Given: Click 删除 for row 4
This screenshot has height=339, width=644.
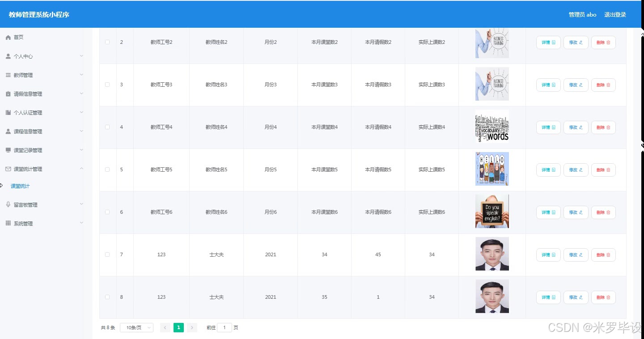Looking at the screenshot, I should [x=603, y=127].
